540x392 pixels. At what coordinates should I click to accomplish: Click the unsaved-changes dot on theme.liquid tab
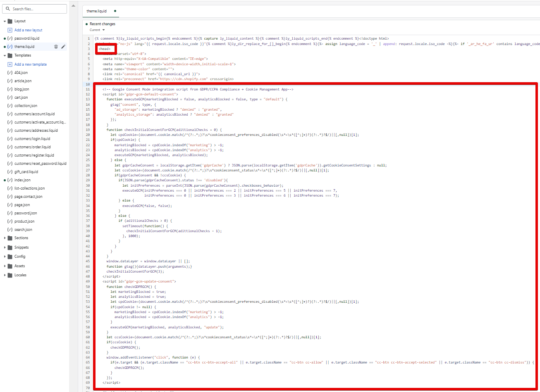115,11
